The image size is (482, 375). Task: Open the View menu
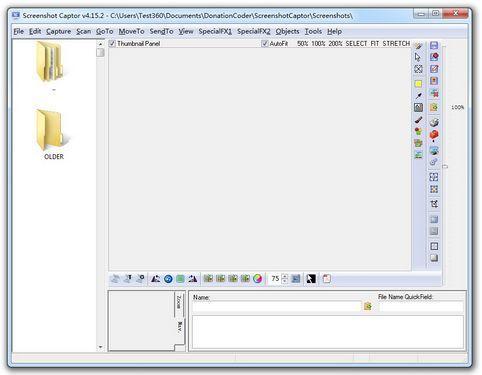tap(186, 31)
